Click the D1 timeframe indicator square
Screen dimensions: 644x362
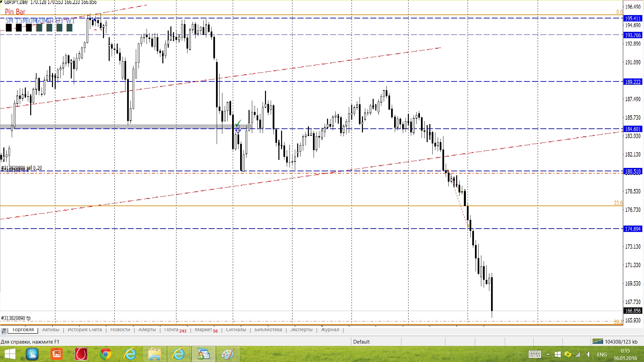(59, 28)
